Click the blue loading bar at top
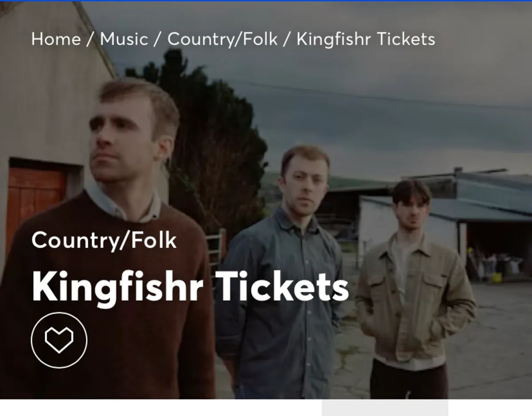This screenshot has width=532, height=416. point(266,1)
